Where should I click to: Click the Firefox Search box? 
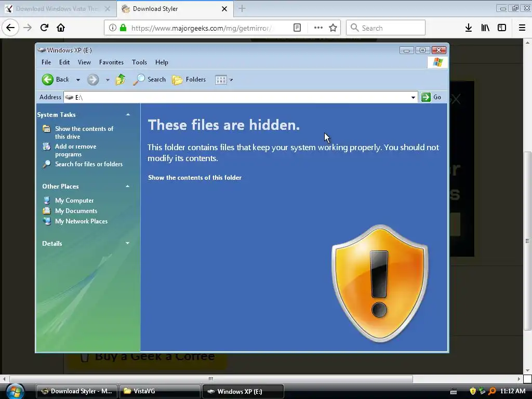tap(386, 28)
